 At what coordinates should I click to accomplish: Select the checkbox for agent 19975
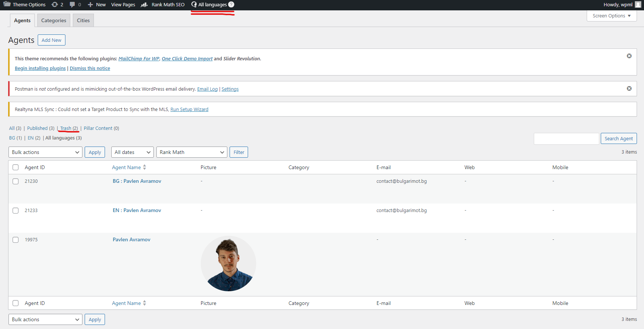(16, 240)
